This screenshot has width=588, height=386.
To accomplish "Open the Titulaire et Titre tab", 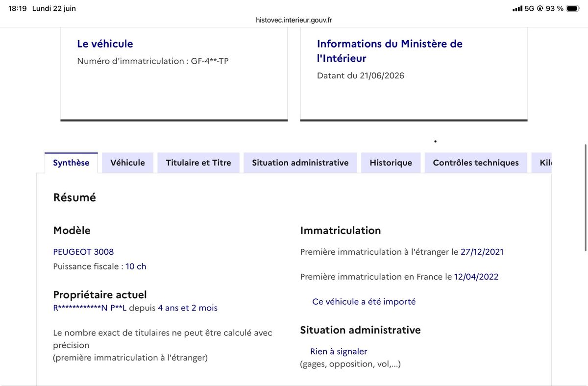I will pos(198,163).
